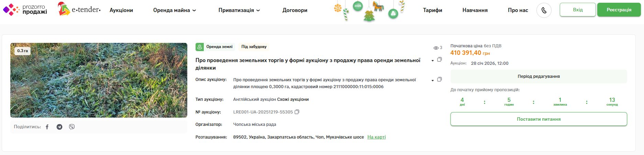Image resolution: width=644 pixels, height=155 pixels.
Task: Open the Тарифи page
Action: tap(432, 10)
